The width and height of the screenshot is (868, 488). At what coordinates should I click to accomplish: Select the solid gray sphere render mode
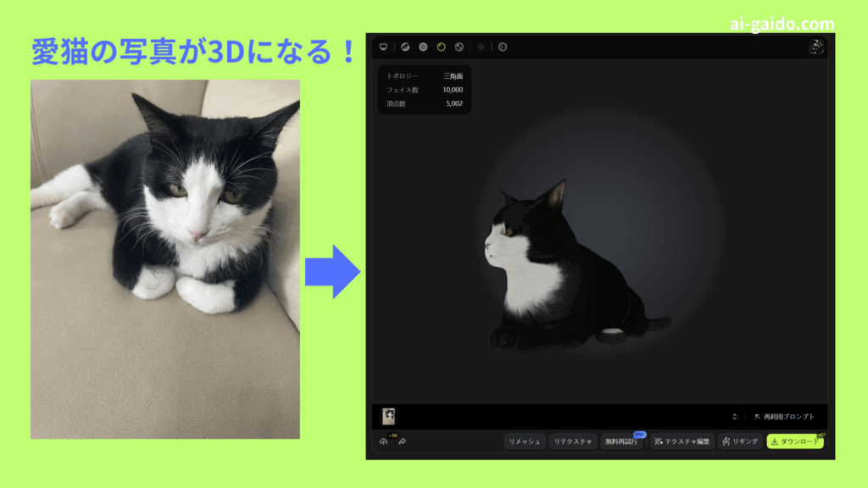click(423, 47)
